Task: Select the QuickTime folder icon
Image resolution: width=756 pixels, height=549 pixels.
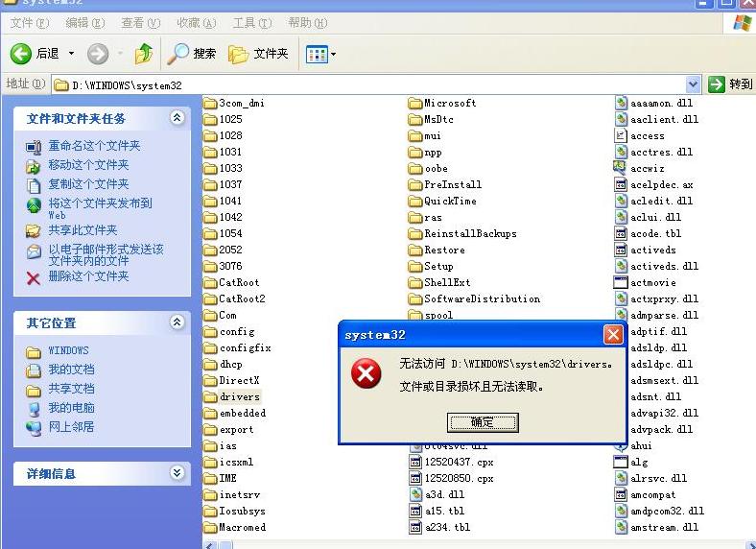Action: point(415,202)
